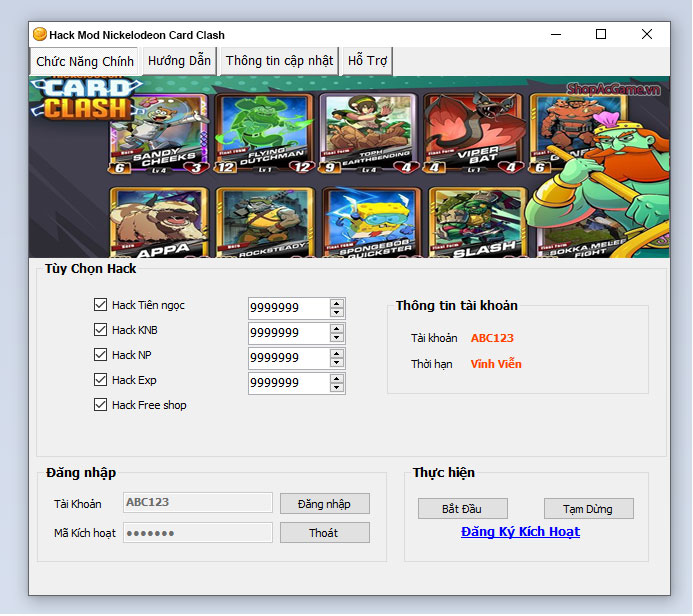The height and width of the screenshot is (616, 693).
Task: Click the Rocksteady card
Action: click(x=265, y=223)
